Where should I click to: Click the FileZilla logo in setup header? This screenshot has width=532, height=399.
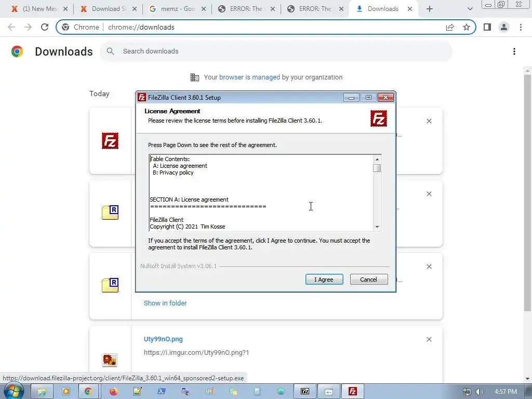click(378, 119)
